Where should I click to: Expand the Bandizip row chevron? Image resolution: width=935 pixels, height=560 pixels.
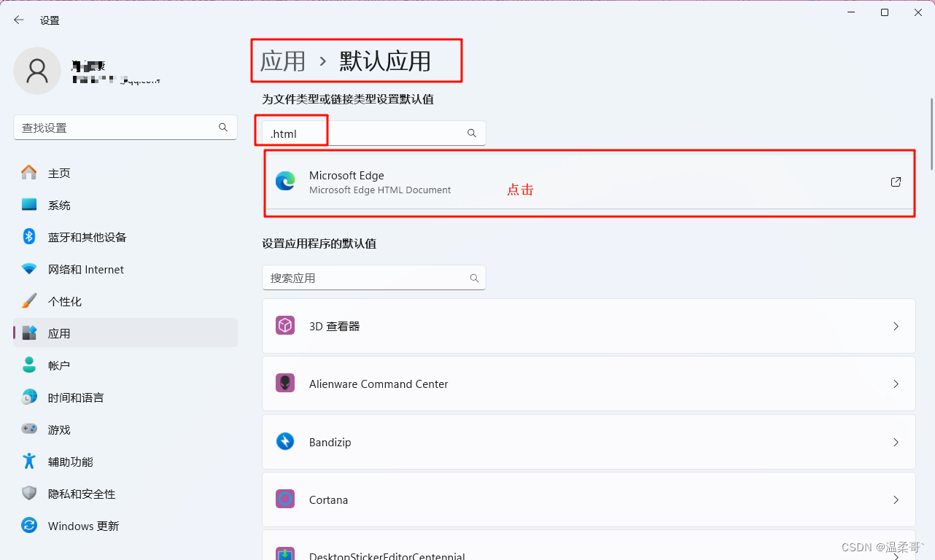click(x=896, y=442)
